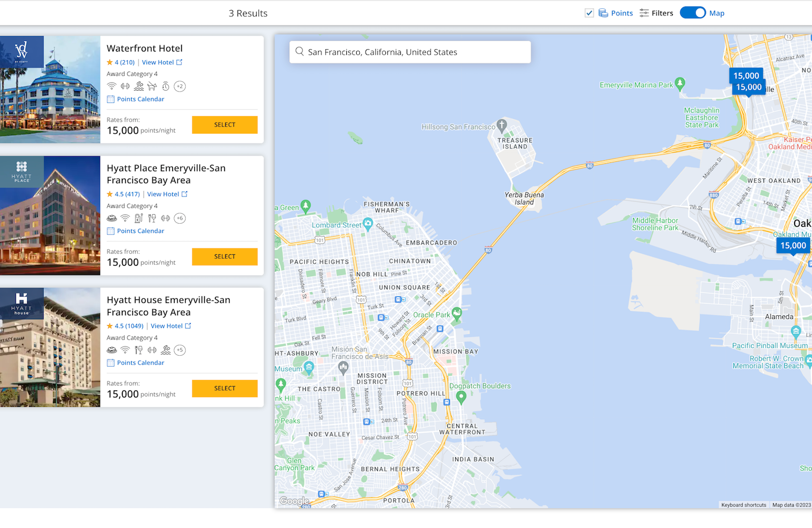Viewport: 812px width, 528px height.
Task: Open View Hotel link for Hyatt House Emeryville
Action: point(171,326)
